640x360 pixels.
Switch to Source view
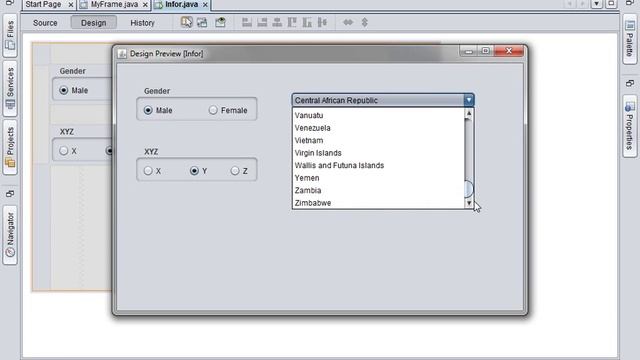[45, 23]
